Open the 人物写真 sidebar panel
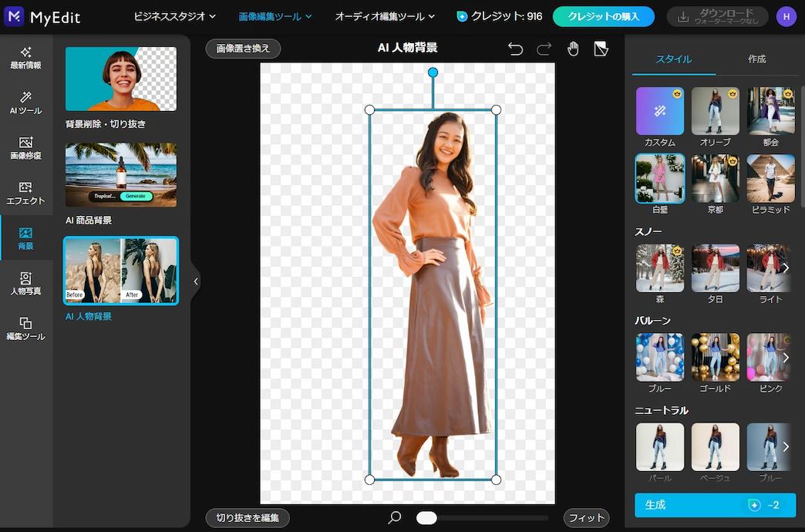Screen dimensions: 805x532 [x=26, y=285]
